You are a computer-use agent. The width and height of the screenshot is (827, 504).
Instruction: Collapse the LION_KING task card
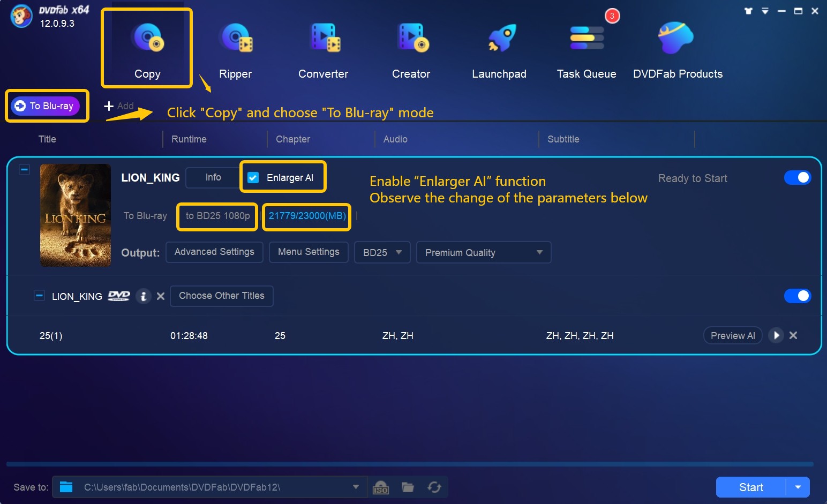[x=24, y=170]
